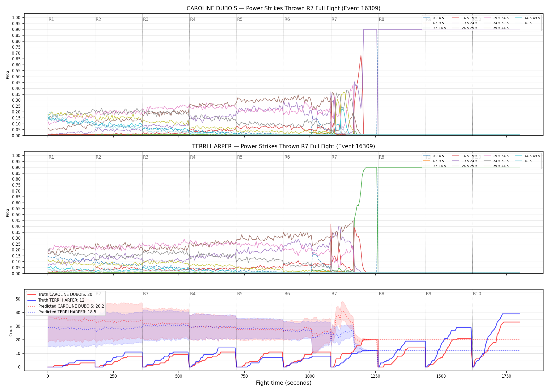The width and height of the screenshot is (549, 392).
Task: Click the R4 round marker in top chart
Action: tap(193, 19)
